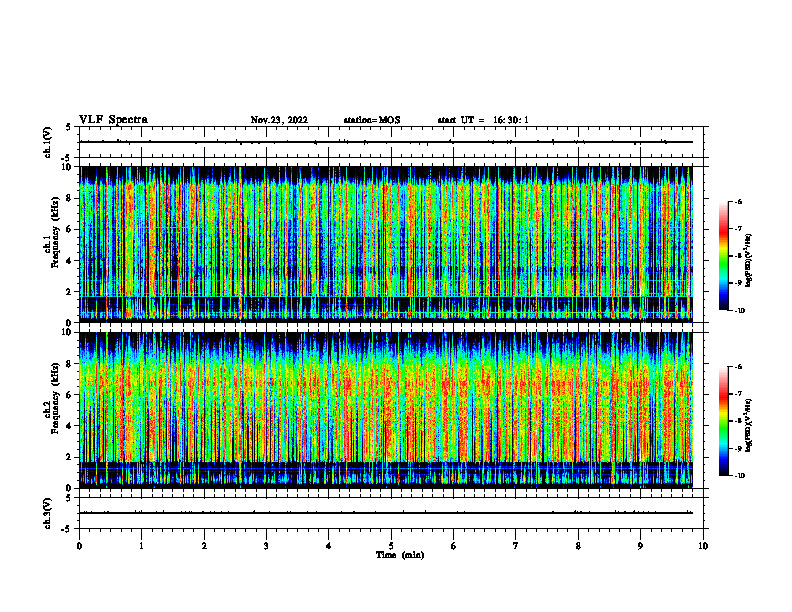Screen dimensions: 792x612
Task: Click x-axis tick label '6' on time axis
Action: (454, 546)
